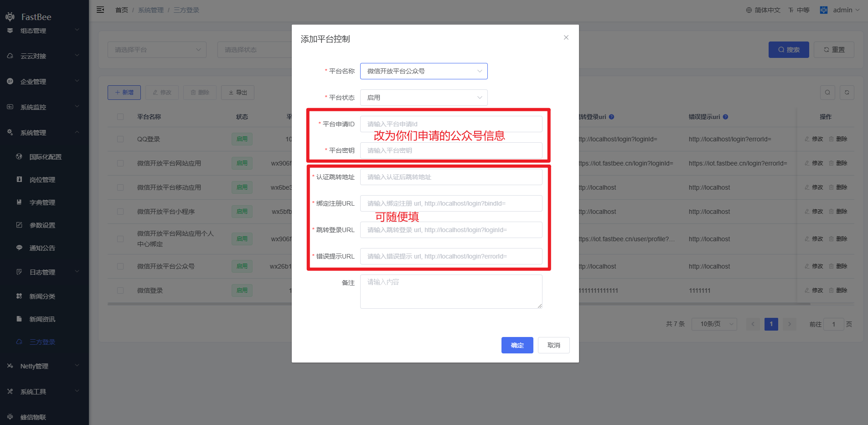Click the 通知公告 message icon
Image resolution: width=868 pixels, height=425 pixels.
click(19, 248)
